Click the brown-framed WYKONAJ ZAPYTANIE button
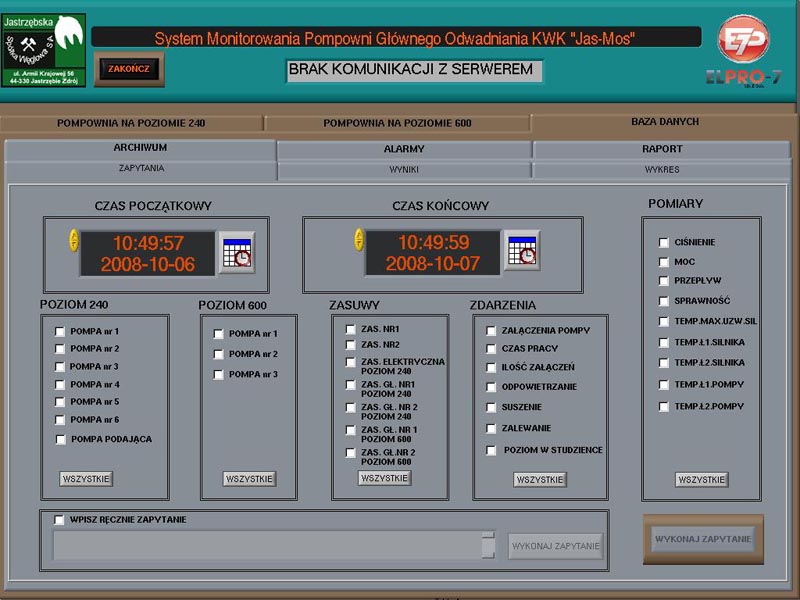The height and width of the screenshot is (600, 800). click(703, 539)
